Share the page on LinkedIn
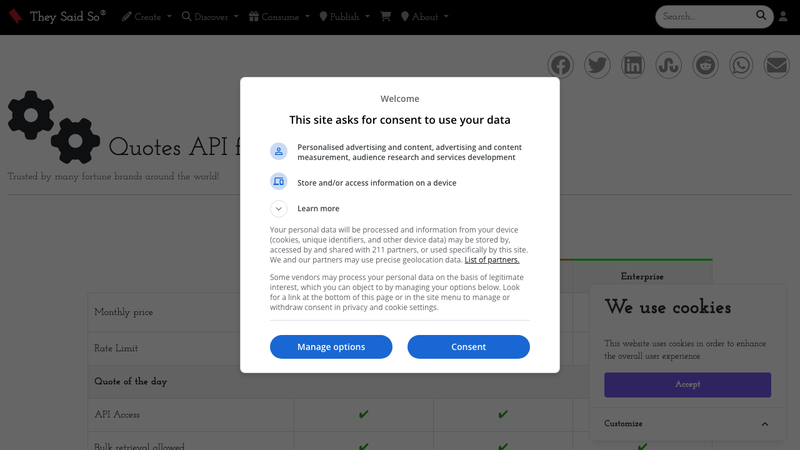Screen dimensions: 800x450 tap(633, 65)
